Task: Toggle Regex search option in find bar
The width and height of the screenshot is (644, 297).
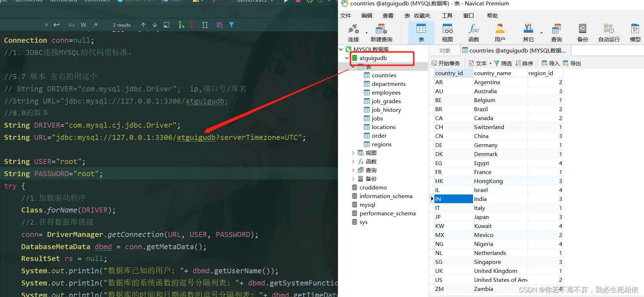Action: 95,25
